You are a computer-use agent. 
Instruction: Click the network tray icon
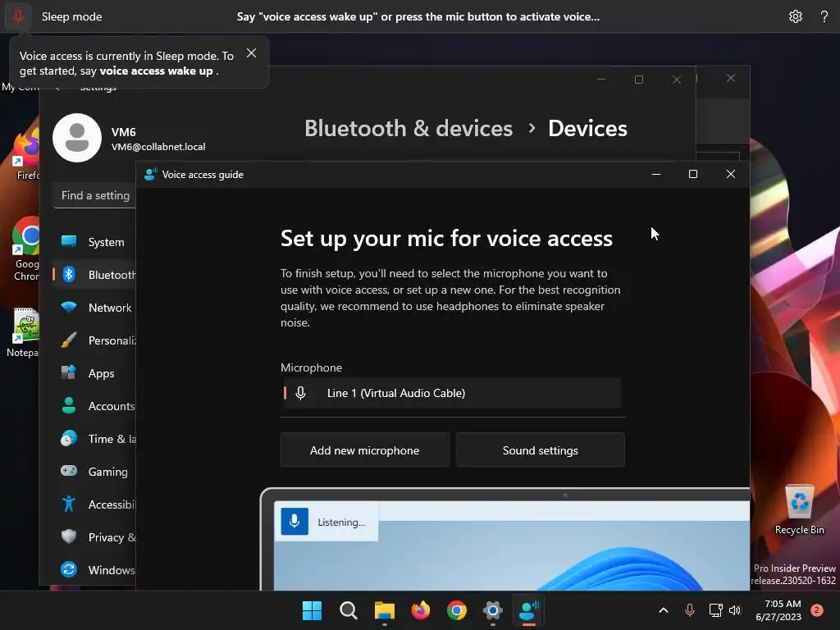[x=715, y=610]
